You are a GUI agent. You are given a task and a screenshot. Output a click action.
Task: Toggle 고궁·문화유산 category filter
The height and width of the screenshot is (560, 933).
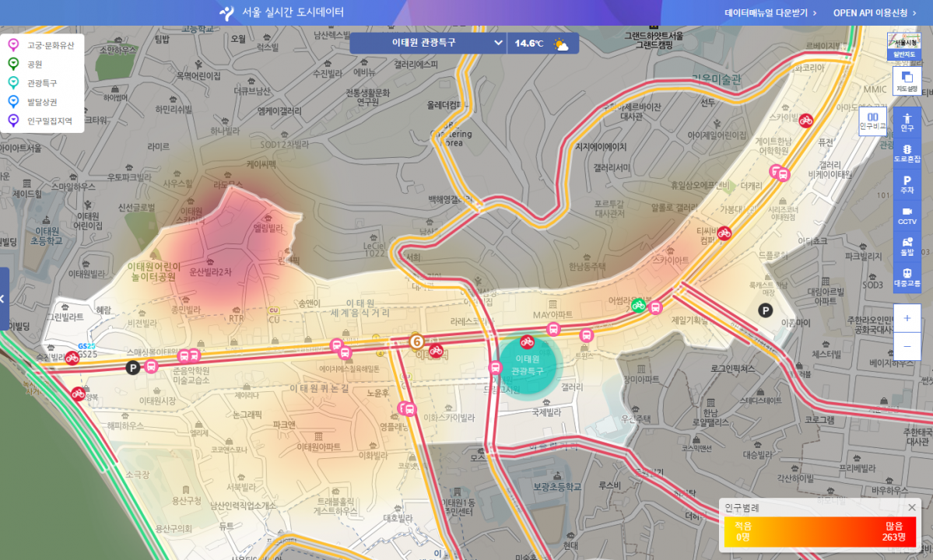(x=42, y=46)
